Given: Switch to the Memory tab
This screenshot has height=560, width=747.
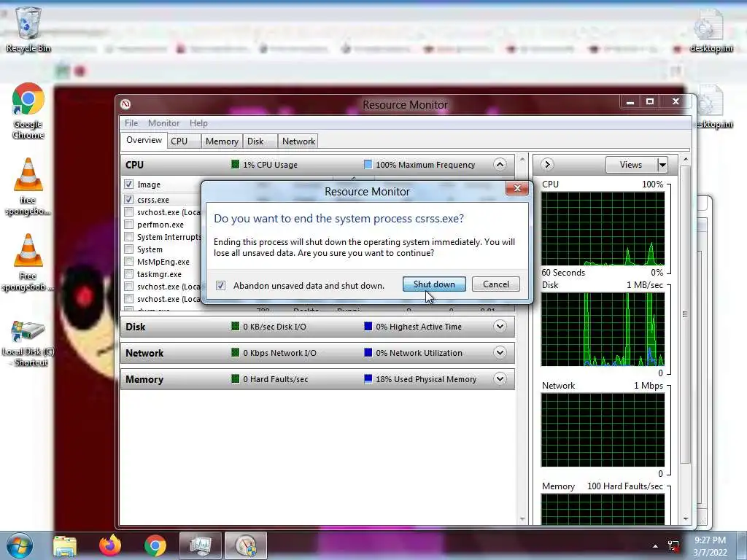Looking at the screenshot, I should (x=222, y=141).
